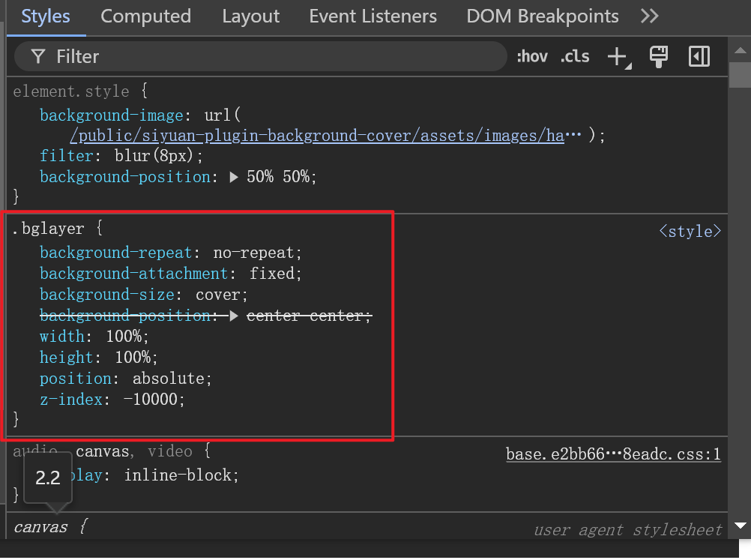Open the <style> source link for .bglayer
Image resolution: width=751 pixels, height=560 pixels.
pos(690,231)
